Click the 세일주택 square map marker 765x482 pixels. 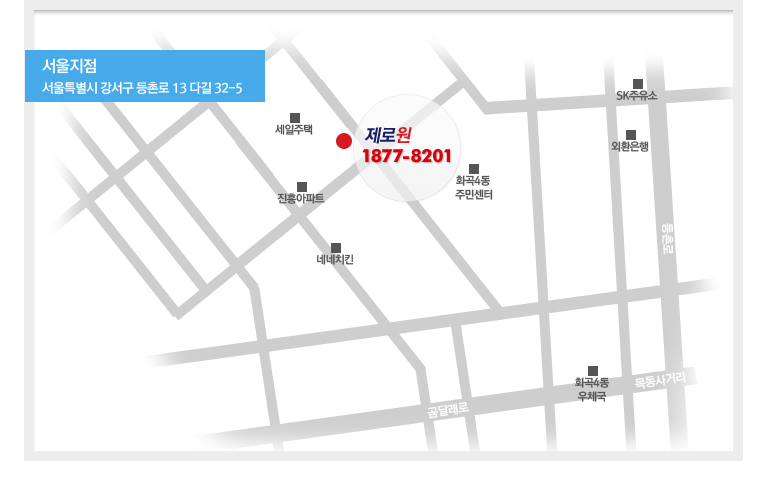(294, 117)
